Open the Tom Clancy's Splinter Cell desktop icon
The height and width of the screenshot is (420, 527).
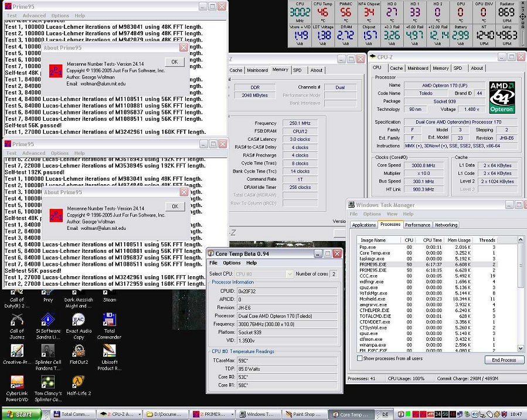coord(48,389)
